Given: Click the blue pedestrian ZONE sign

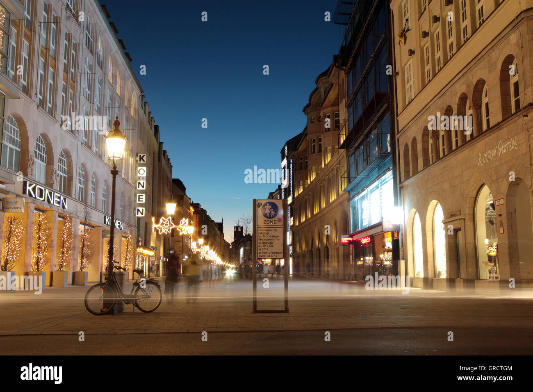Looking at the screenshot, I should pyautogui.click(x=270, y=213).
